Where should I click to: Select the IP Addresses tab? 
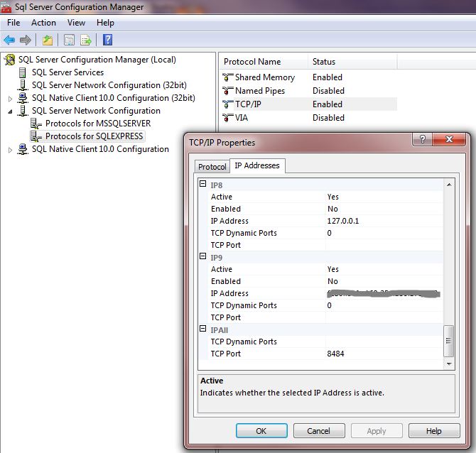257,165
